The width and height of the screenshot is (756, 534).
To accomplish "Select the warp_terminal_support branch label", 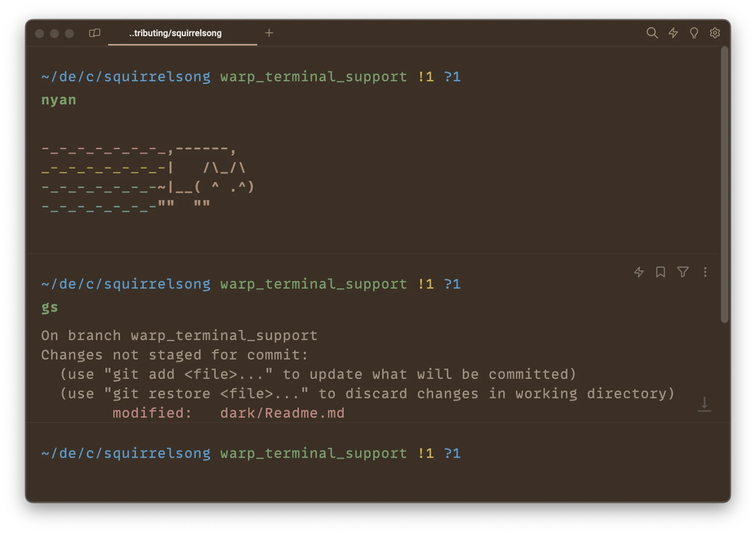I will (313, 453).
